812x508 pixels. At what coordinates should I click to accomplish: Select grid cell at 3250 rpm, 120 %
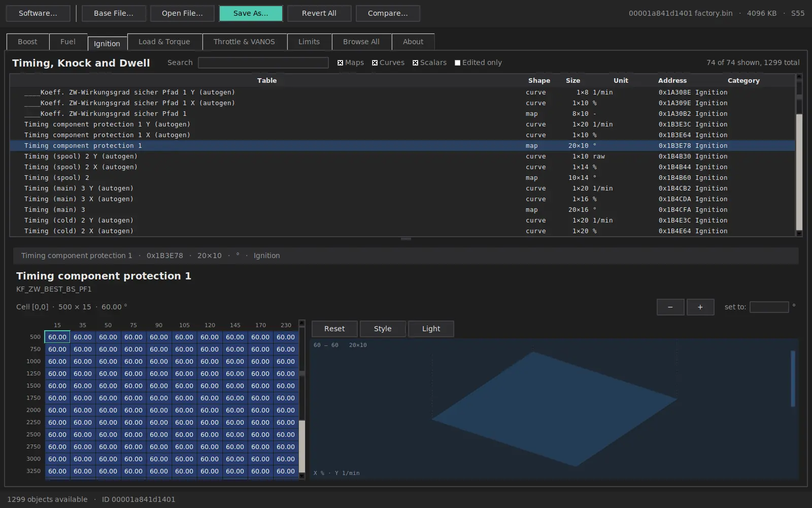pyautogui.click(x=210, y=471)
